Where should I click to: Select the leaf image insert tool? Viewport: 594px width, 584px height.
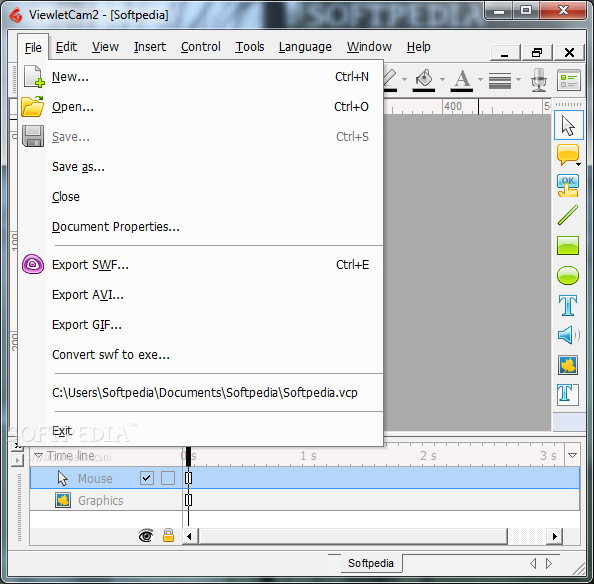click(568, 365)
